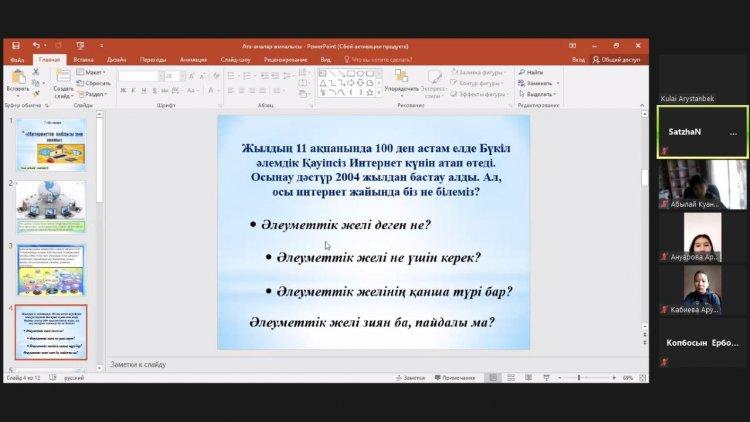750x422 pixels.
Task: Switch to the Слайд-шоу tab
Action: pyautogui.click(x=236, y=59)
